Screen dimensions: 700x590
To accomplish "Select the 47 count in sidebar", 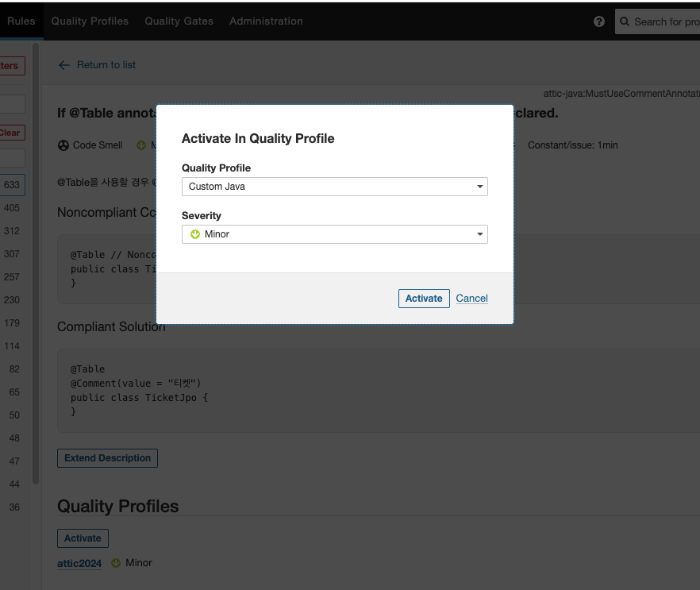I will tap(14, 461).
